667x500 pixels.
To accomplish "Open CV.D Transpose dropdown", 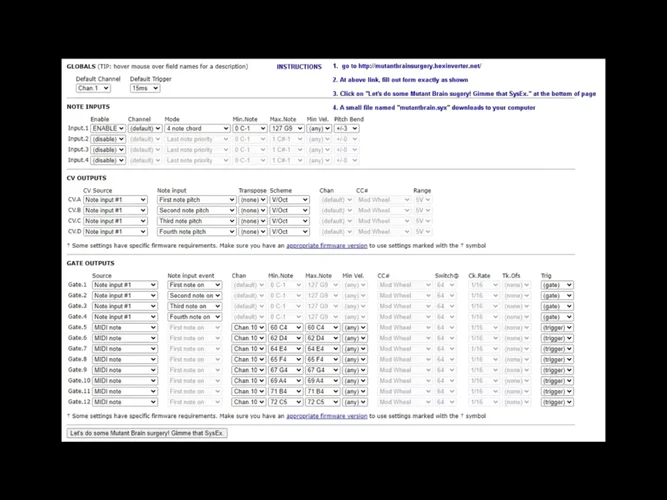I will [x=253, y=231].
